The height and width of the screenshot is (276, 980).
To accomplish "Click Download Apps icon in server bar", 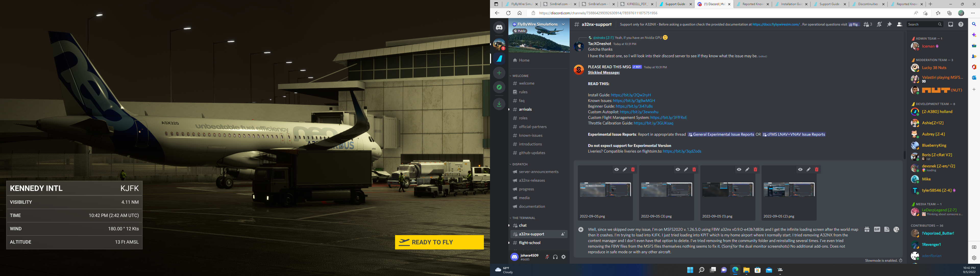I will click(x=499, y=104).
